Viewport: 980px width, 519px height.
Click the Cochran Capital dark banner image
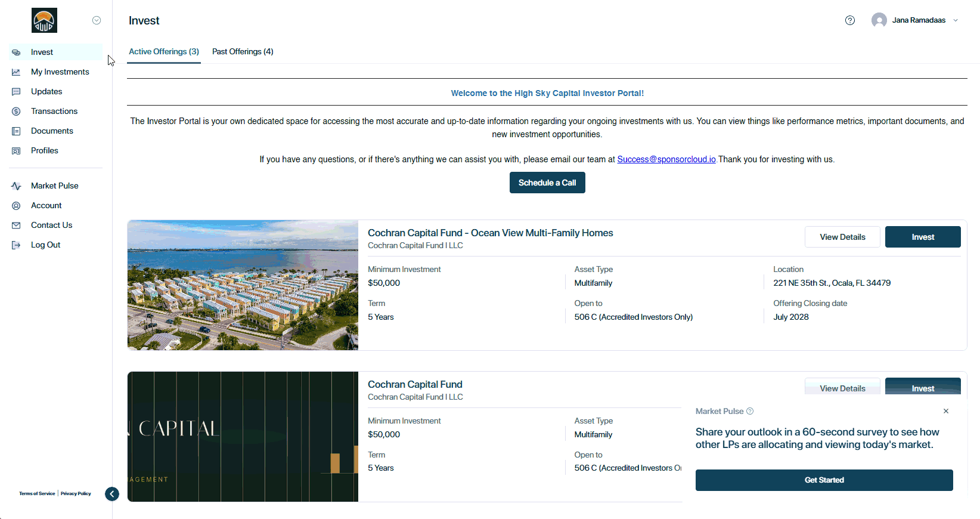pyautogui.click(x=243, y=437)
